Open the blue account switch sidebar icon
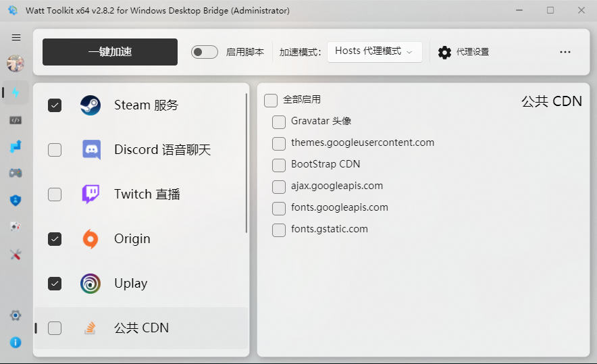The width and height of the screenshot is (597, 364). 16,147
